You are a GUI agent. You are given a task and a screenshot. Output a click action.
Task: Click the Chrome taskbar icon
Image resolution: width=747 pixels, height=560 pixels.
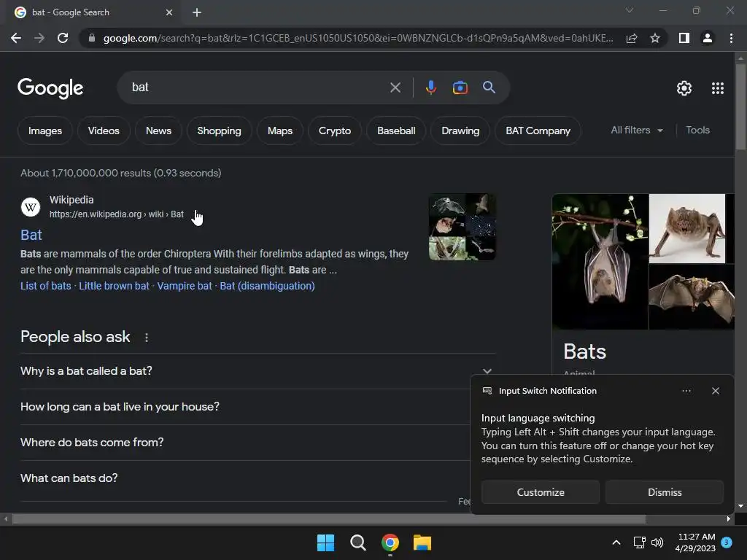(x=390, y=542)
